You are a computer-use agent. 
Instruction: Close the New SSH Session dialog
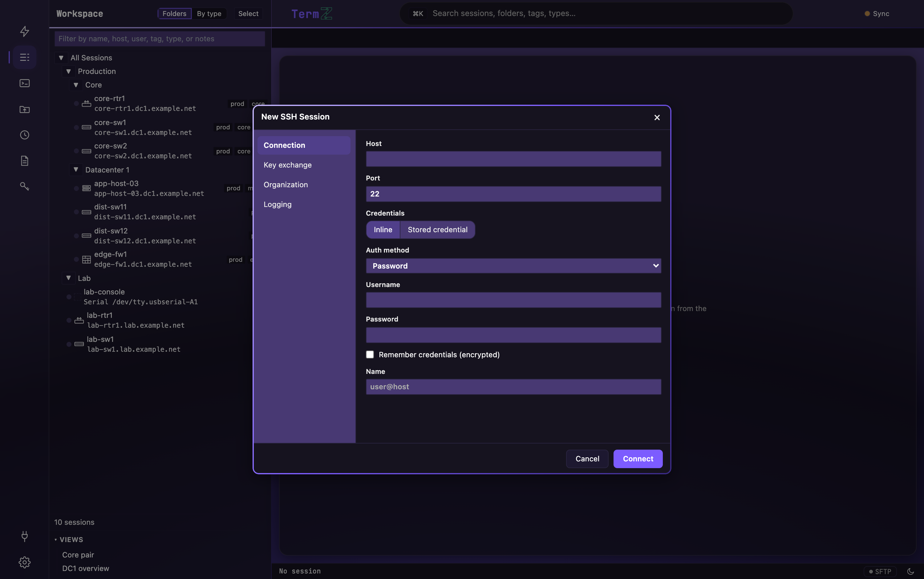(657, 118)
